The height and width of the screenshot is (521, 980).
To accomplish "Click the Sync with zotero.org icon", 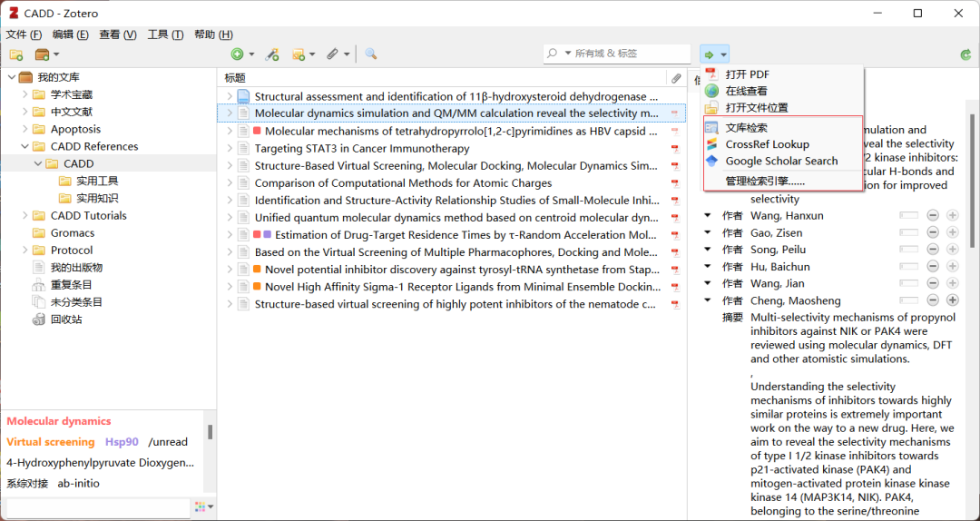I will point(965,55).
